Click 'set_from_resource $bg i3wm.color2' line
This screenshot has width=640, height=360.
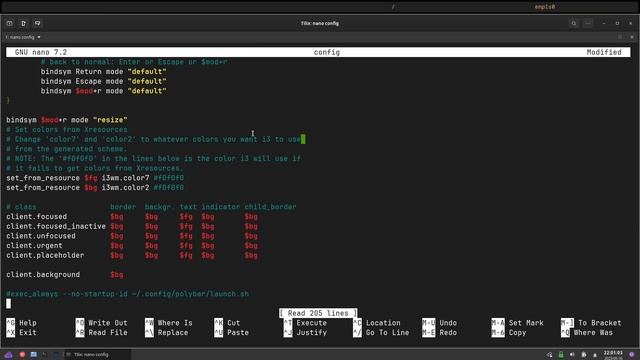(95, 188)
